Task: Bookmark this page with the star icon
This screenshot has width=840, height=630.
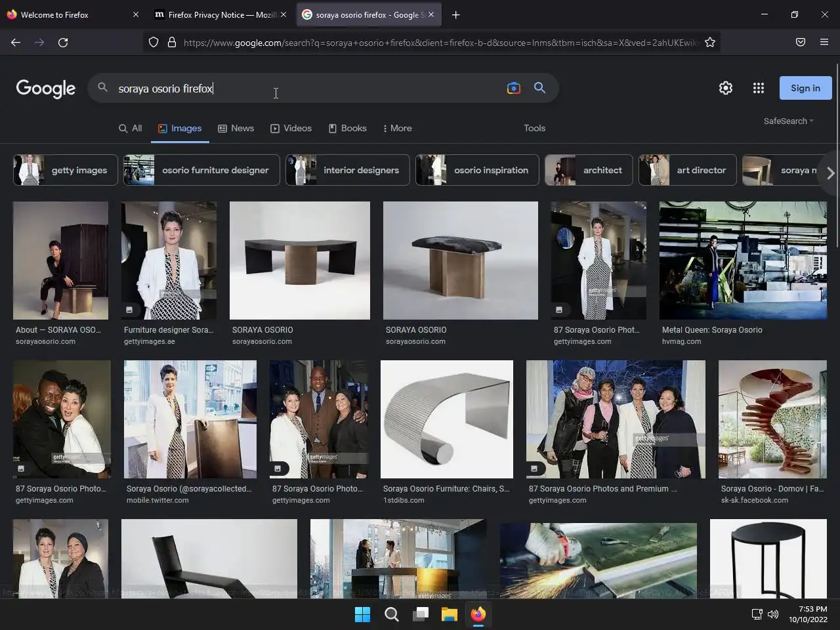Action: (x=709, y=43)
